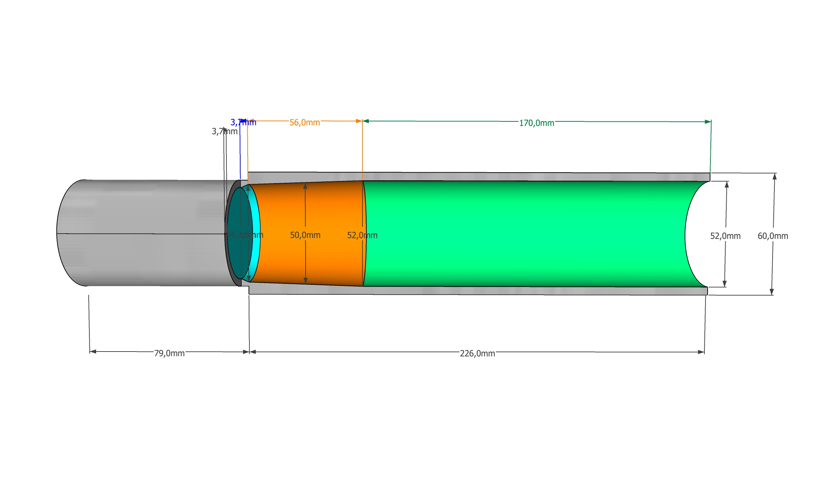Click the blue 3,7mm dimension label

[x=243, y=122]
